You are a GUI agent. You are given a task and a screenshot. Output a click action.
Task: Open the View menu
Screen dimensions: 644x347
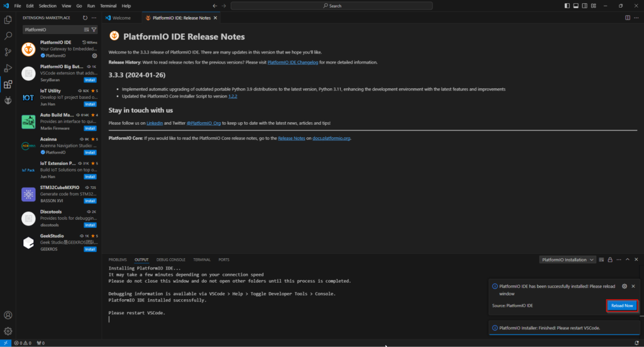(x=66, y=6)
